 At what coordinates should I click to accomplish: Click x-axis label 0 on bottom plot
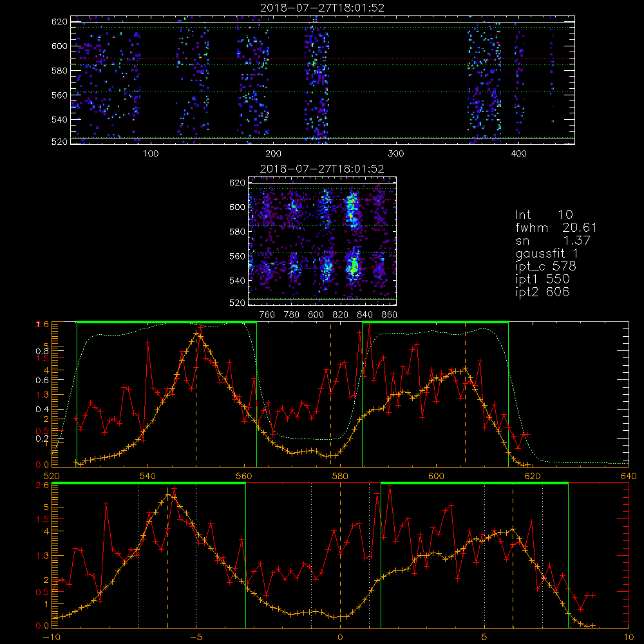tap(340, 637)
